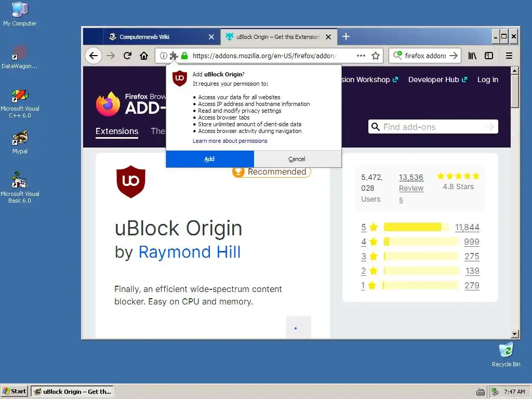This screenshot has height=399, width=532.
Task: Click Add to install uBlock Origin
Action: click(210, 159)
